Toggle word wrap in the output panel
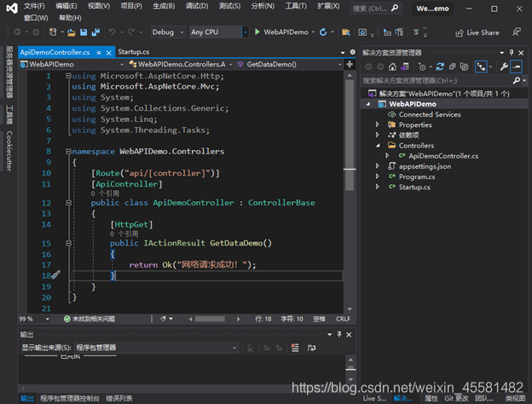 311,348
